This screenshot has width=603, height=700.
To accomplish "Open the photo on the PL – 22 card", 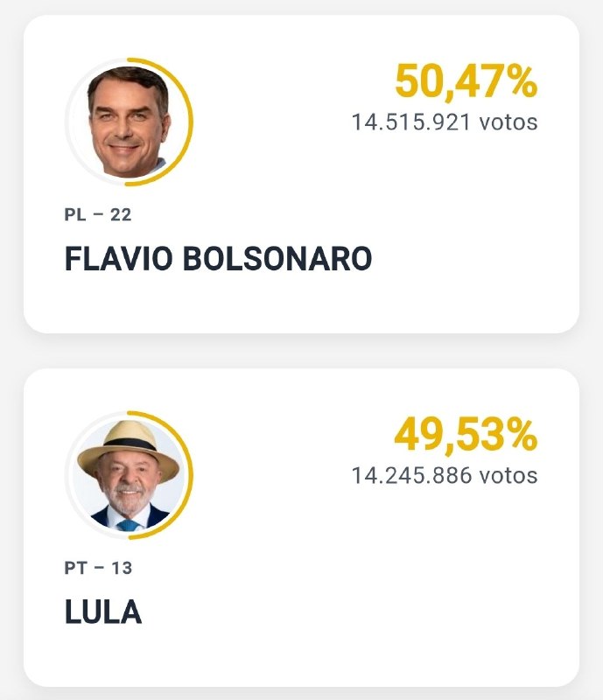I will 129,122.
